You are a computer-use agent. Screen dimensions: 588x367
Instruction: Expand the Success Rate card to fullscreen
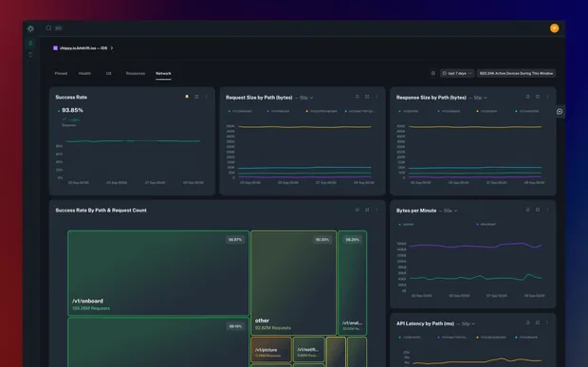196,97
